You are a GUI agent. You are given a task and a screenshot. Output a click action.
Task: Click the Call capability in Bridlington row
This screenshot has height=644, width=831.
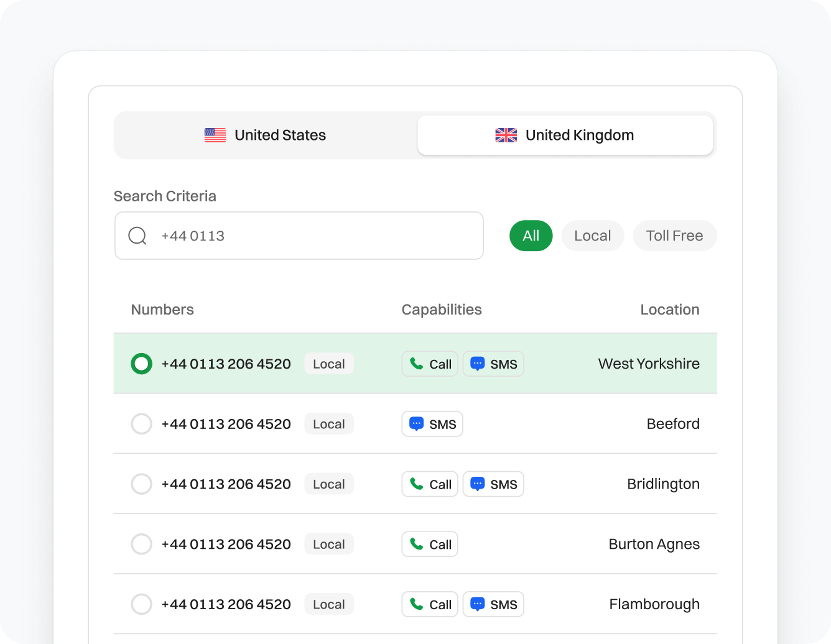pos(430,484)
